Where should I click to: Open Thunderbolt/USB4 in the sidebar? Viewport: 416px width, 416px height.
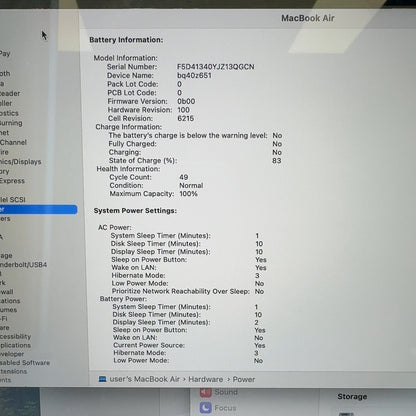(23, 265)
